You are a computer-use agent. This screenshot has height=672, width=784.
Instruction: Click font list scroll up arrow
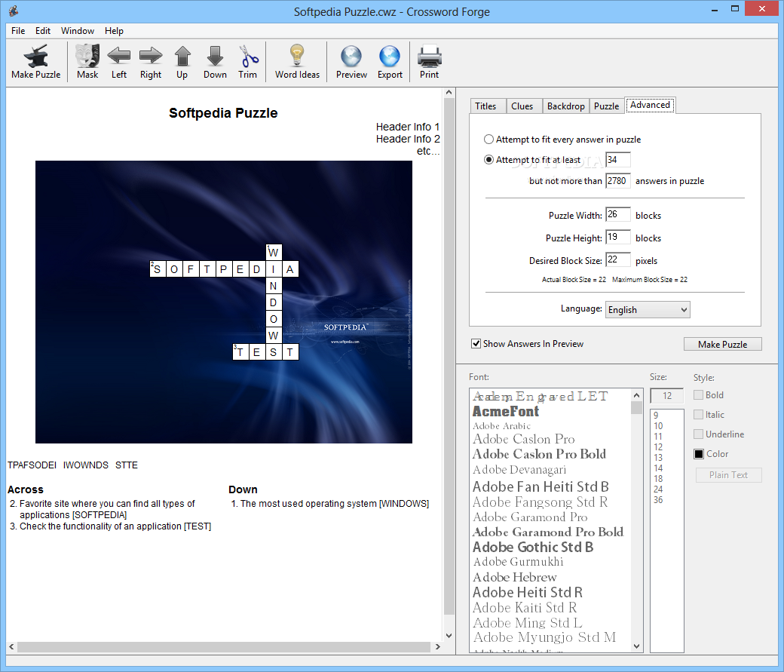[x=636, y=394]
